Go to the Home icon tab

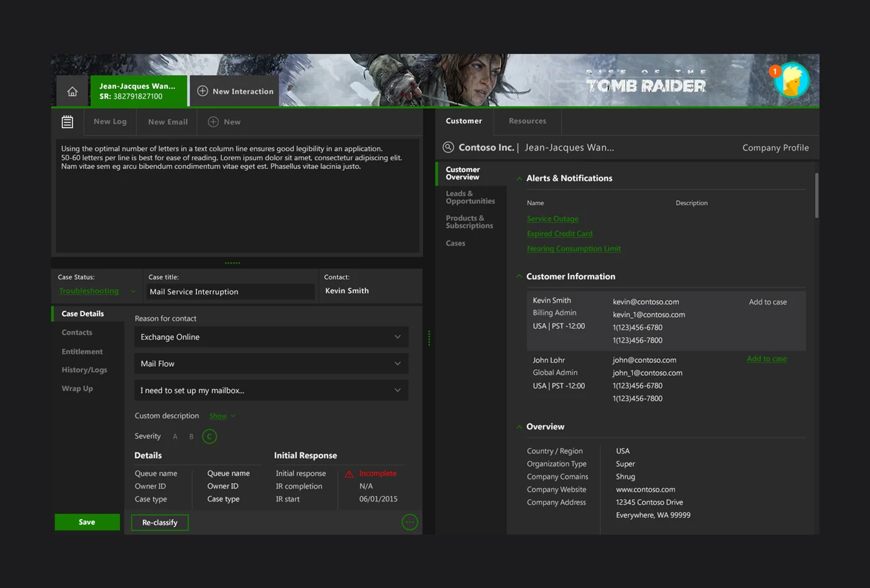(73, 91)
